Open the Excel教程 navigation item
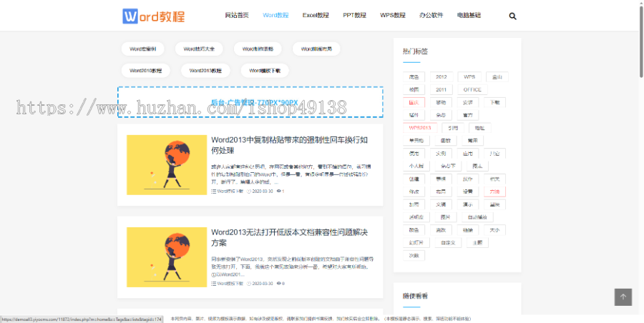The image size is (644, 323). tap(316, 15)
